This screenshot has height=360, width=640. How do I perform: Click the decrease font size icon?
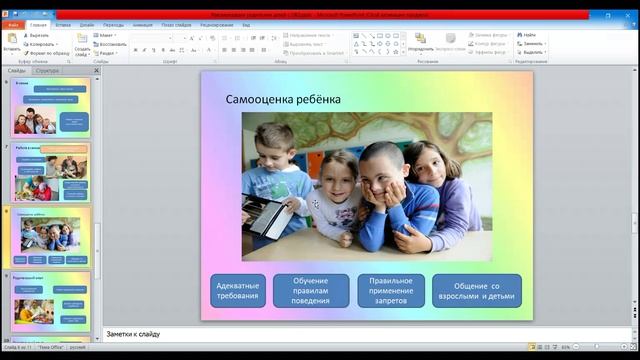[201, 38]
